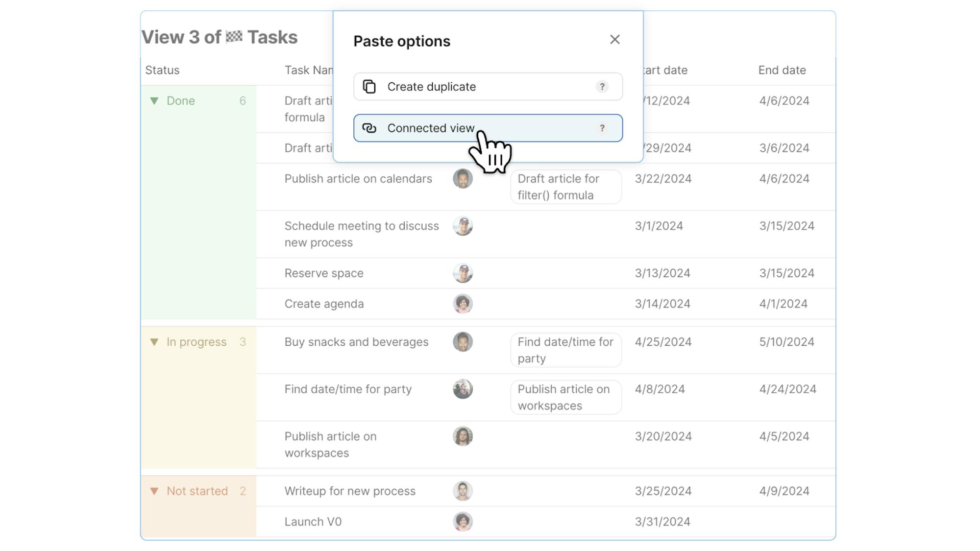Screen dimensions: 980x551
Task: Open the 'Draft article for filter() formula' chip
Action: point(565,187)
